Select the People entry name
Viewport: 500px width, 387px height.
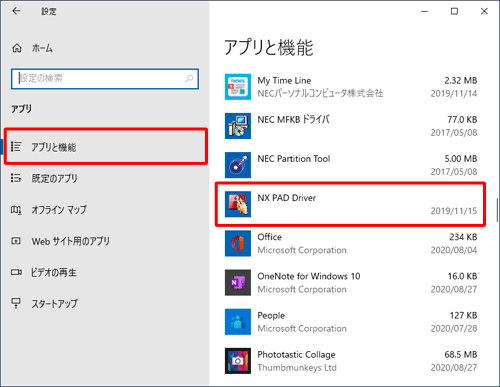271,315
